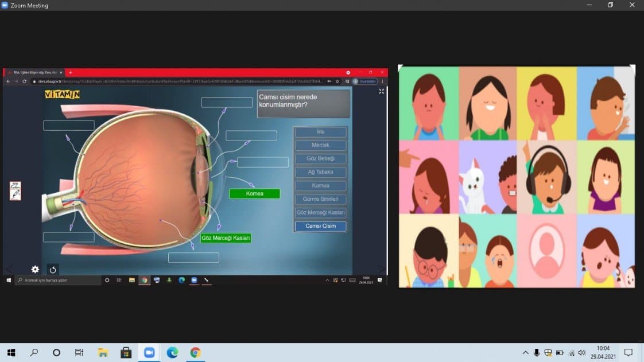This screenshot has width=644, height=362.
Task: Choose the Mercek answer option
Action: tap(320, 145)
